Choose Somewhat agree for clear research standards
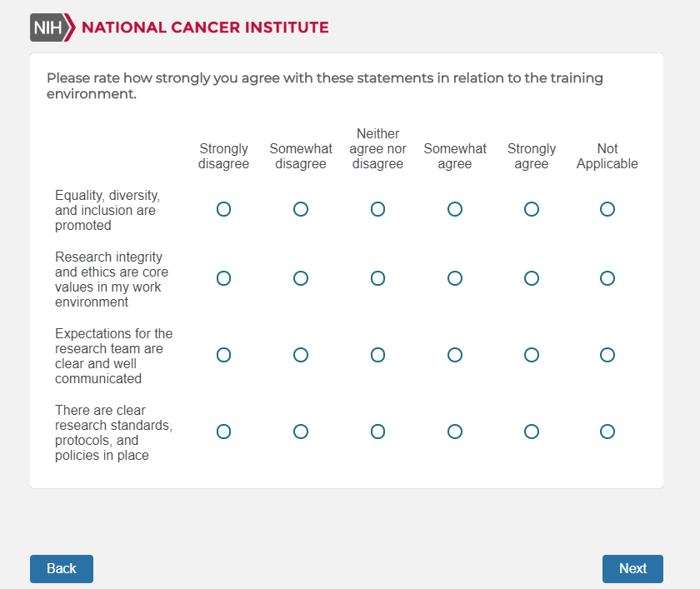700x589 pixels. click(x=455, y=432)
